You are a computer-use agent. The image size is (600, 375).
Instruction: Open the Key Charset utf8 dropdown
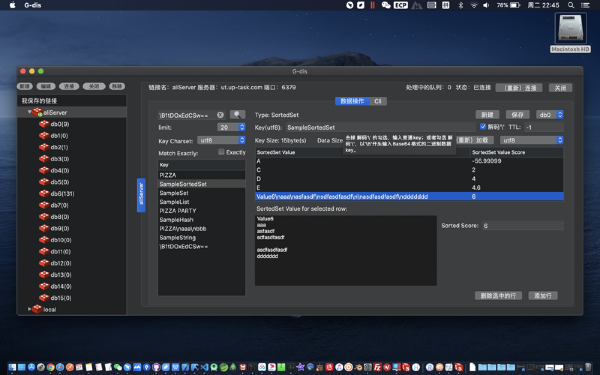click(221, 140)
